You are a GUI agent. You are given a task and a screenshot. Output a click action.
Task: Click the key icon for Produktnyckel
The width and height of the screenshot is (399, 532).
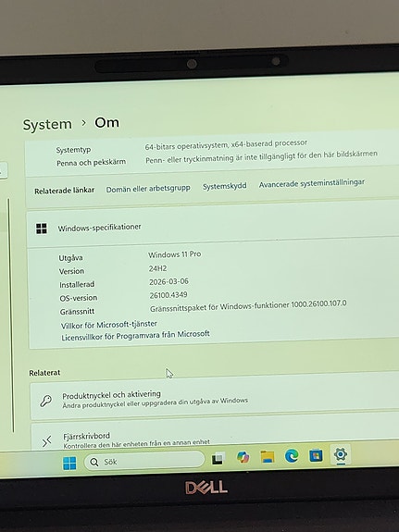tap(46, 401)
